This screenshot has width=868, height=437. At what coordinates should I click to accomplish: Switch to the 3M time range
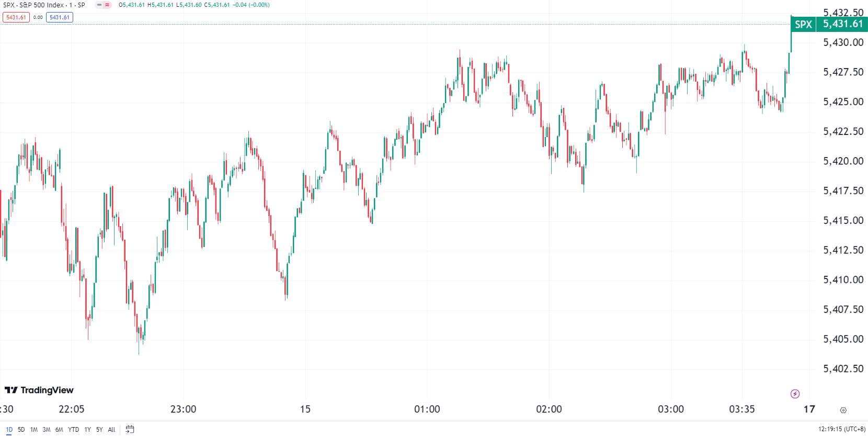tap(47, 430)
